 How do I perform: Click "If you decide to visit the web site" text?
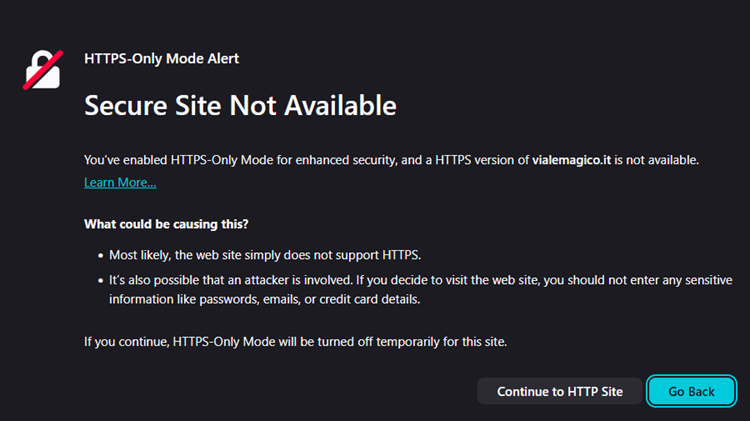(x=498, y=281)
